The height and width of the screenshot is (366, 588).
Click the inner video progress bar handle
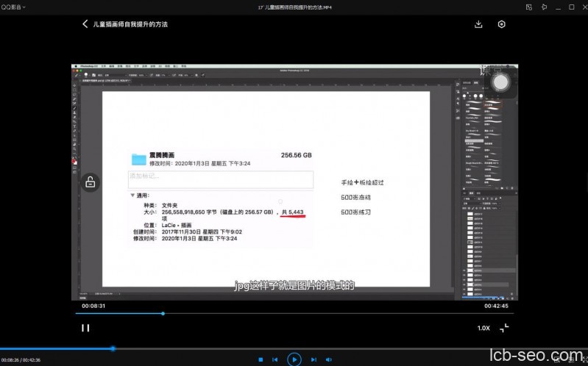coord(163,313)
